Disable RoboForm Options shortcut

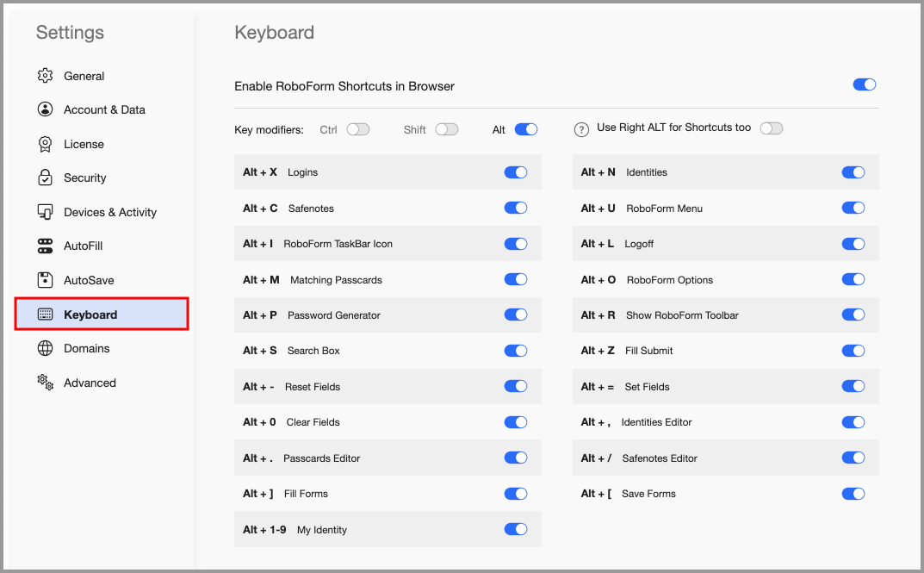pyautogui.click(x=853, y=279)
